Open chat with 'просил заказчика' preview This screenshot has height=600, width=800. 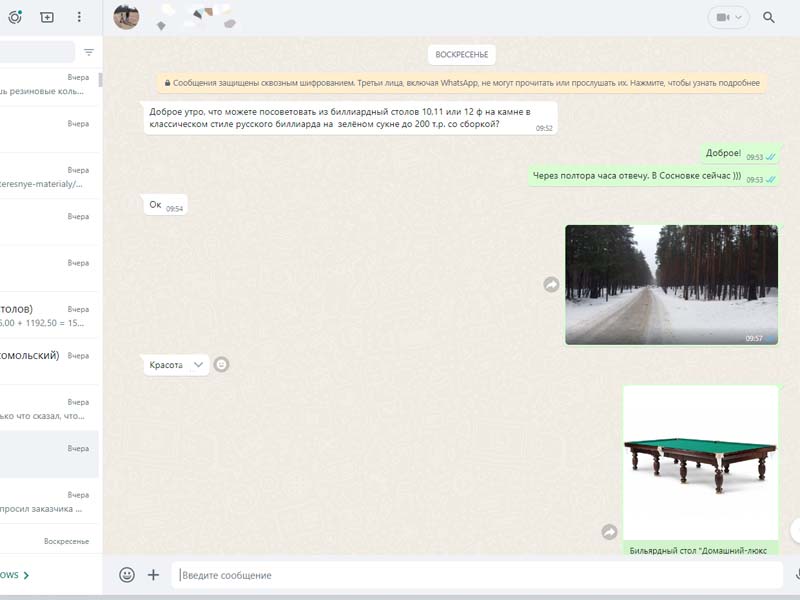(x=49, y=501)
